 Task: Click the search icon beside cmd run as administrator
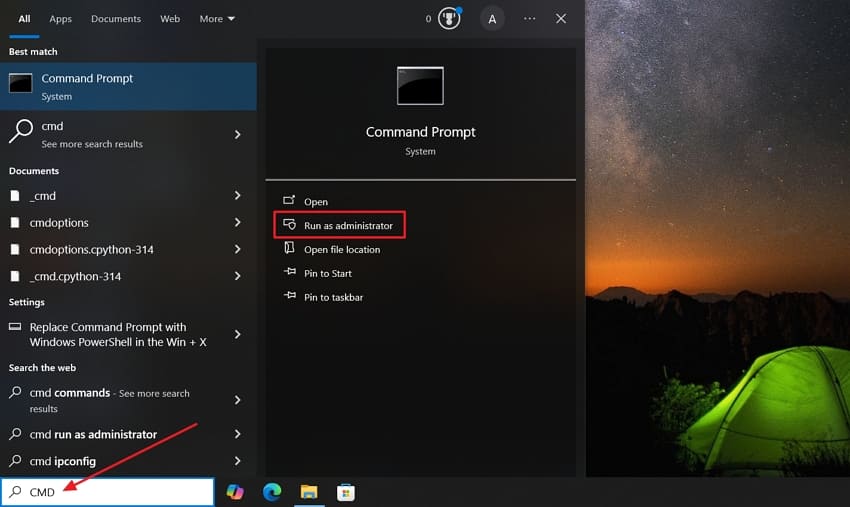(x=16, y=434)
